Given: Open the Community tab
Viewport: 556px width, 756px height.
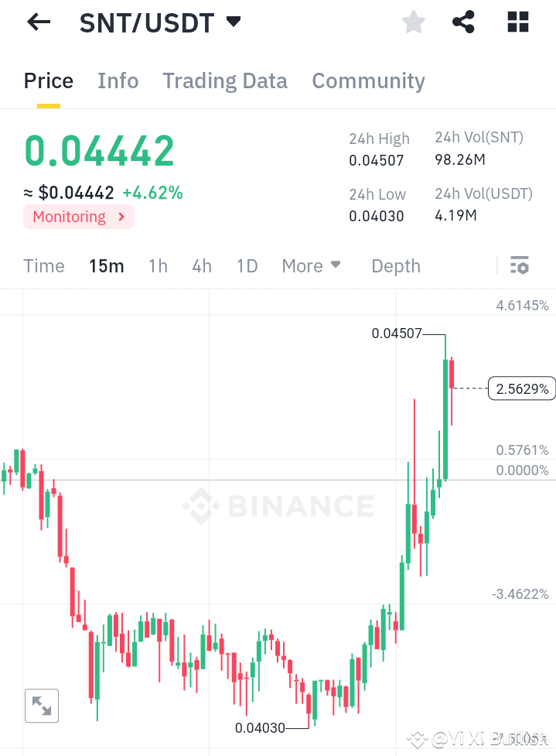Looking at the screenshot, I should [x=368, y=80].
